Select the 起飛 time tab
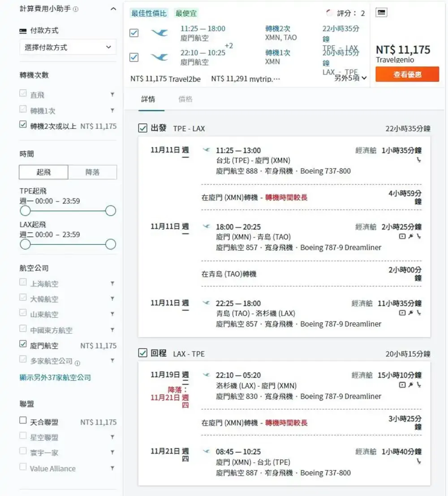 tap(44, 172)
